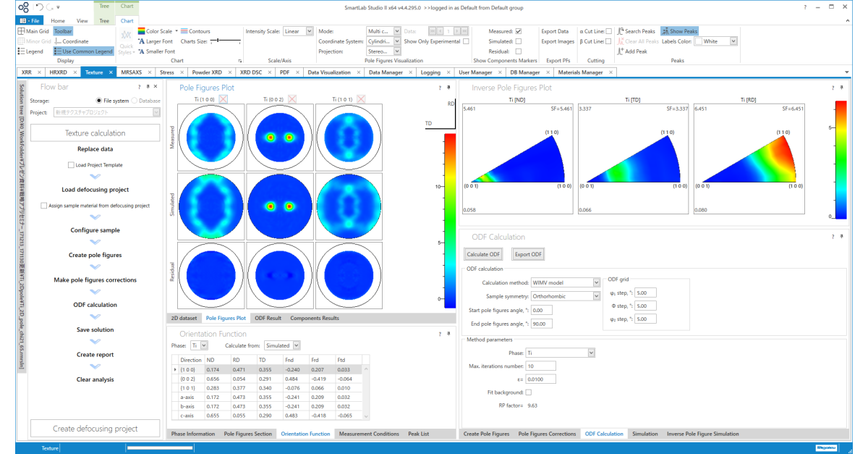This screenshot has width=868, height=454.
Task: Click the Larger Font icon
Action: pos(141,41)
